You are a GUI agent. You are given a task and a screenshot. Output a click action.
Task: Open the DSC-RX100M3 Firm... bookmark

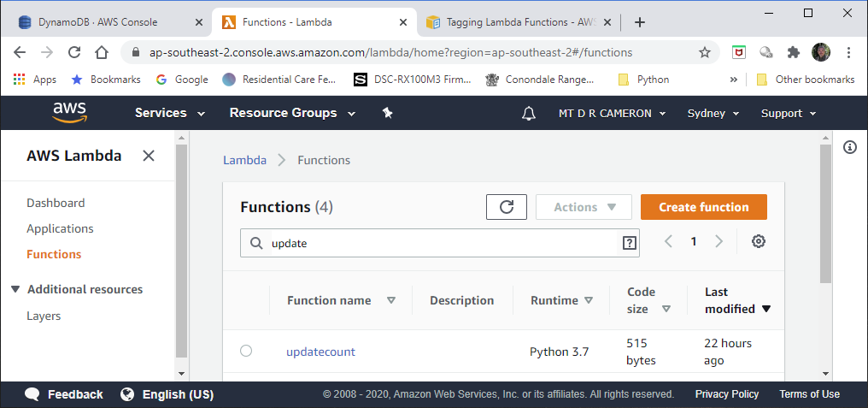pos(413,80)
